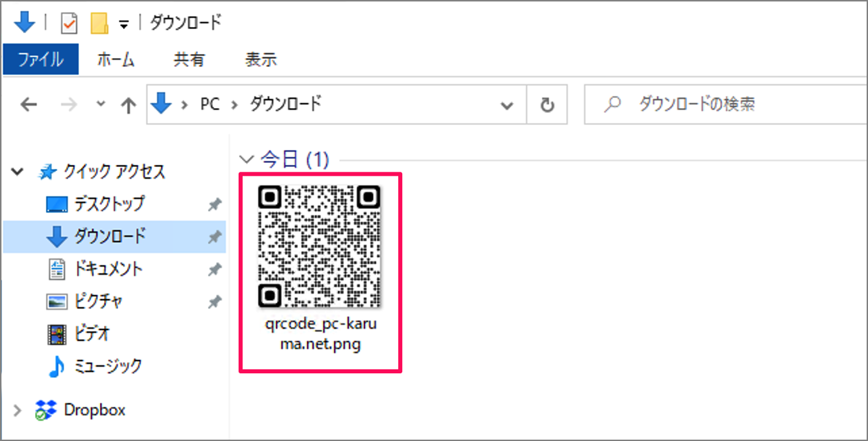Expand the Dropbox tree node

[x=18, y=409]
